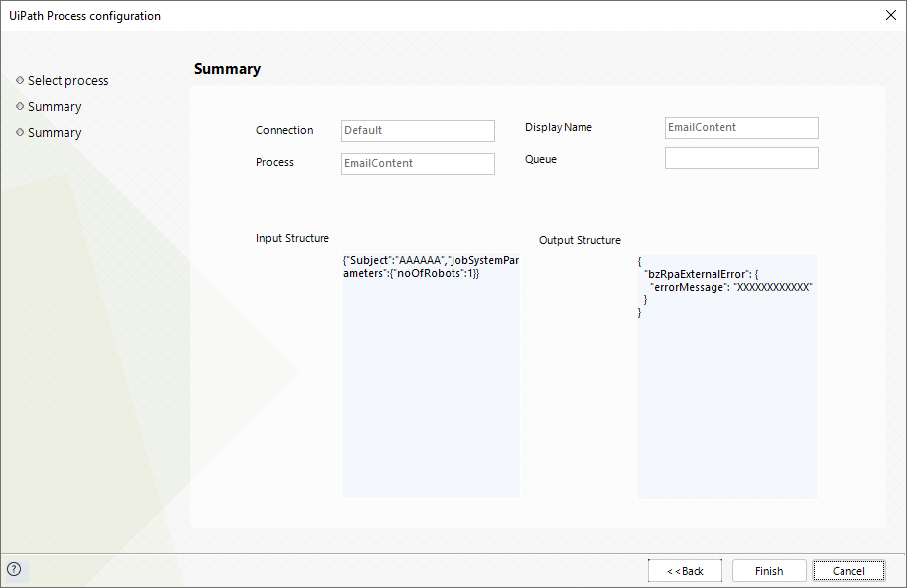907x588 pixels.
Task: Go to the Select process step
Action: click(x=67, y=81)
